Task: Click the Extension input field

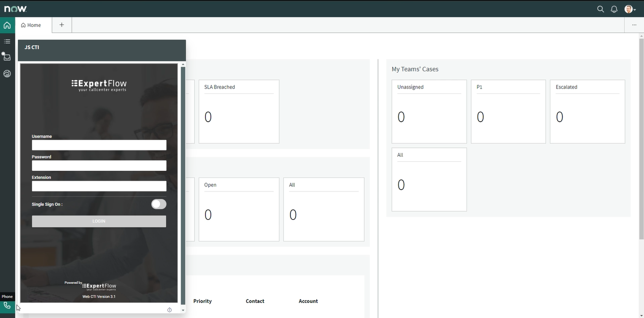Action: coord(99,186)
